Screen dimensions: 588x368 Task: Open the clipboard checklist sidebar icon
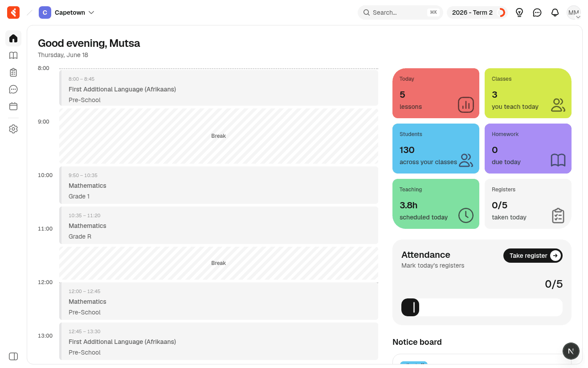click(13, 72)
